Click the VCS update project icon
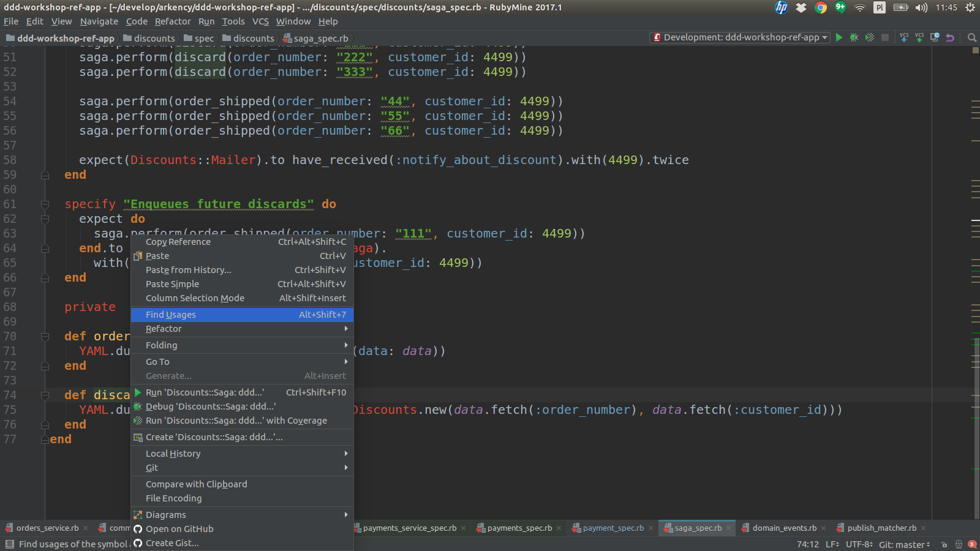The width and height of the screenshot is (980, 551). (x=904, y=37)
